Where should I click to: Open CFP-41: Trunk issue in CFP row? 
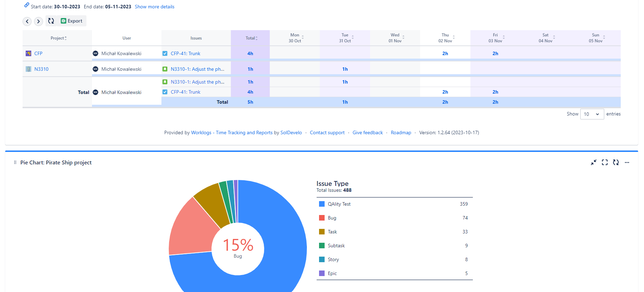coord(185,53)
